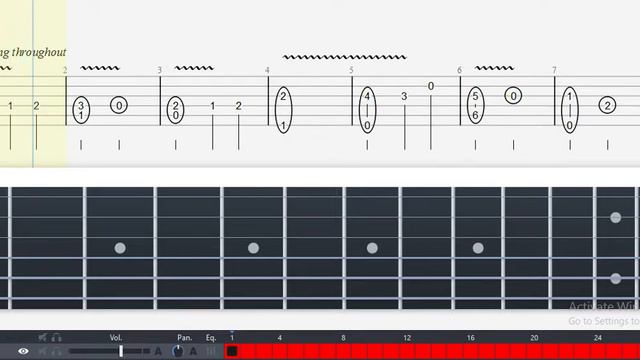Click bar number 24 in the timeline ruler
Image resolution: width=640 pixels, height=360 pixels.
point(598,338)
